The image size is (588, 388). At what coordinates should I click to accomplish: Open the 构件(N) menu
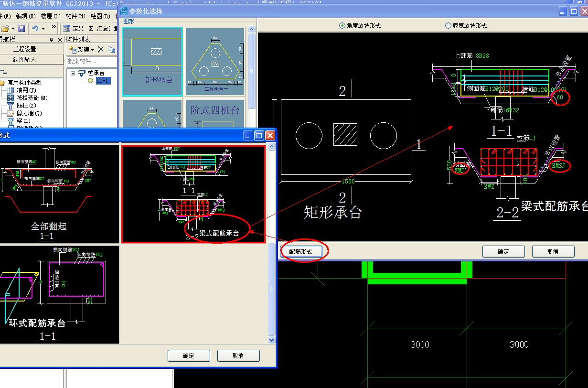click(75, 16)
